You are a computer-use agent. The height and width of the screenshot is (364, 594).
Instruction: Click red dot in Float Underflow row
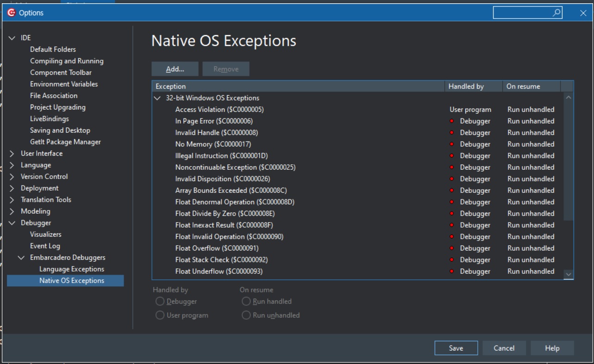[x=451, y=271]
